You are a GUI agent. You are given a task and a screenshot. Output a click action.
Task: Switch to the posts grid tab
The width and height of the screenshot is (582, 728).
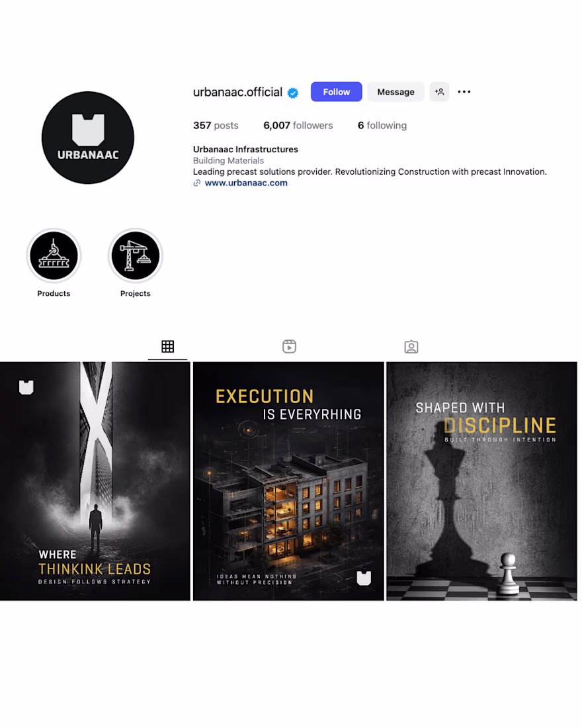pos(167,346)
